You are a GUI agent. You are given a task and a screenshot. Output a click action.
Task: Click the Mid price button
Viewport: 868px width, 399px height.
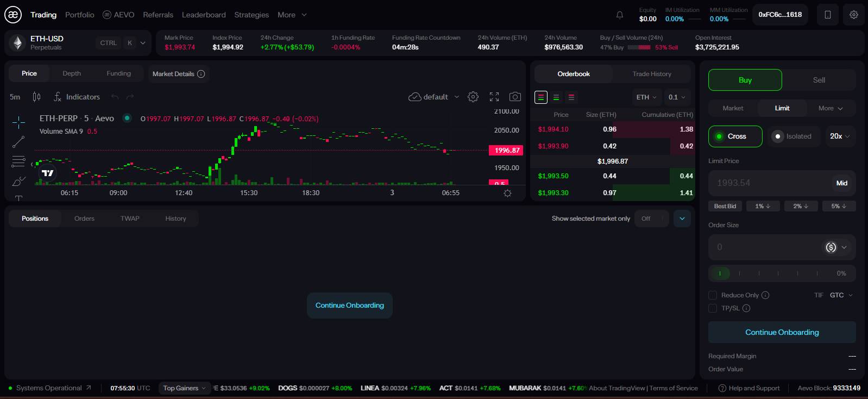(x=842, y=183)
